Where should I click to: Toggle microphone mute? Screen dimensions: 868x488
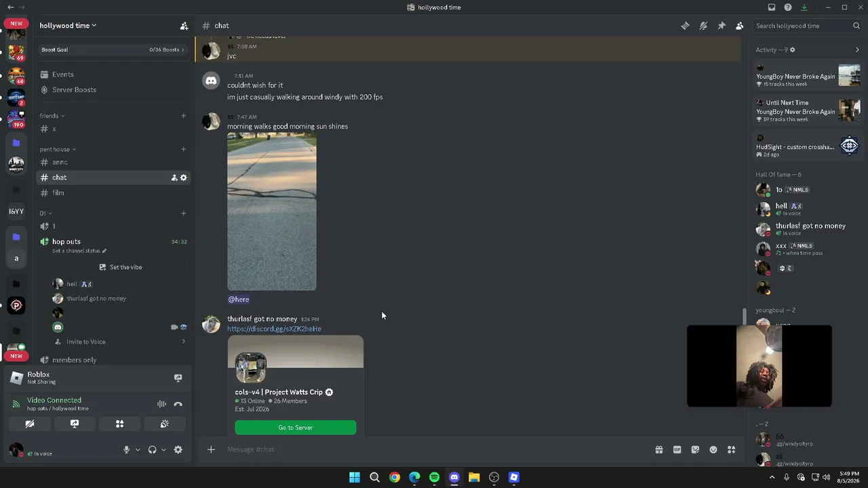point(126,449)
